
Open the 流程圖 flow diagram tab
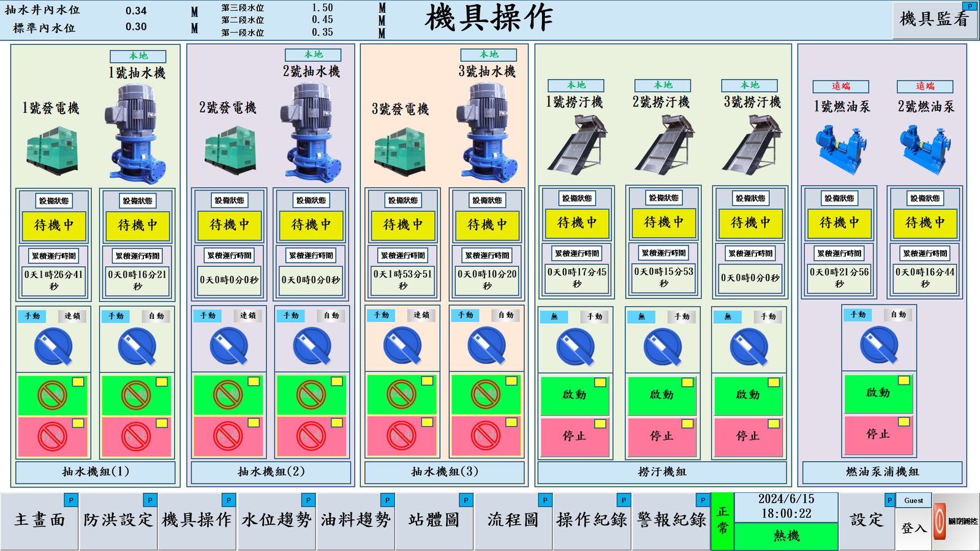(513, 521)
